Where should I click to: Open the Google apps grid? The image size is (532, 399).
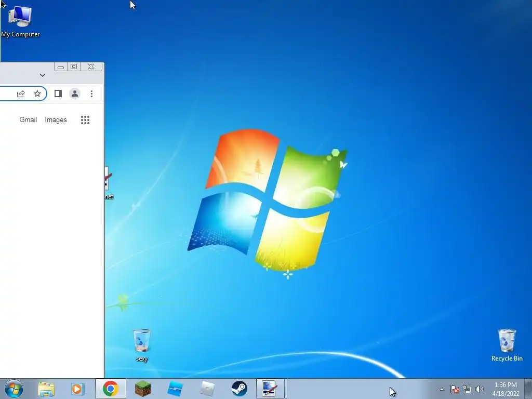[x=85, y=120]
